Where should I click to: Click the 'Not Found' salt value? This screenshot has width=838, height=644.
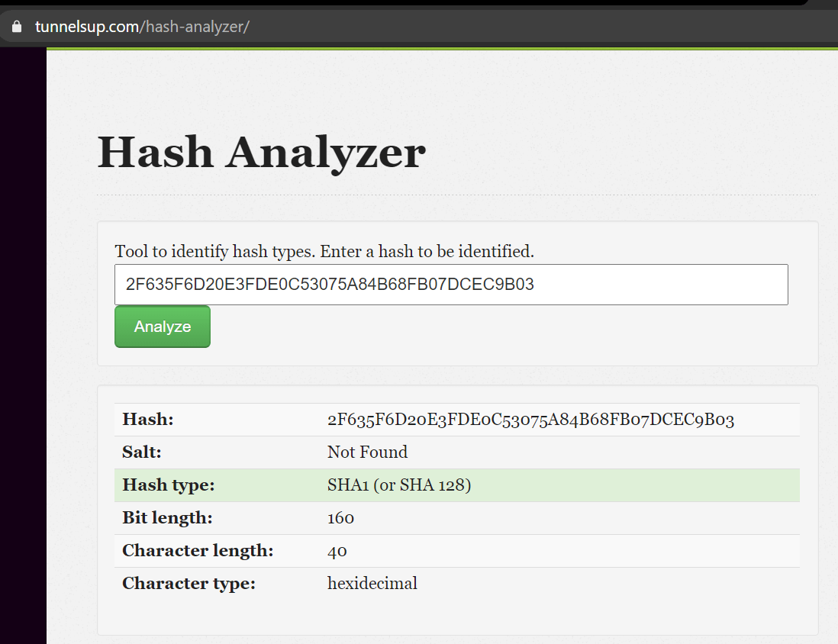[x=367, y=452]
